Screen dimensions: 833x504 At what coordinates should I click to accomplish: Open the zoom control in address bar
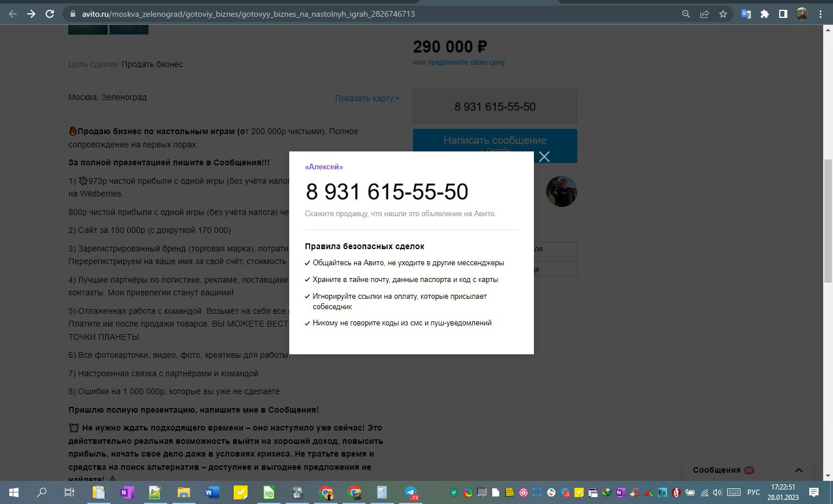tap(686, 14)
